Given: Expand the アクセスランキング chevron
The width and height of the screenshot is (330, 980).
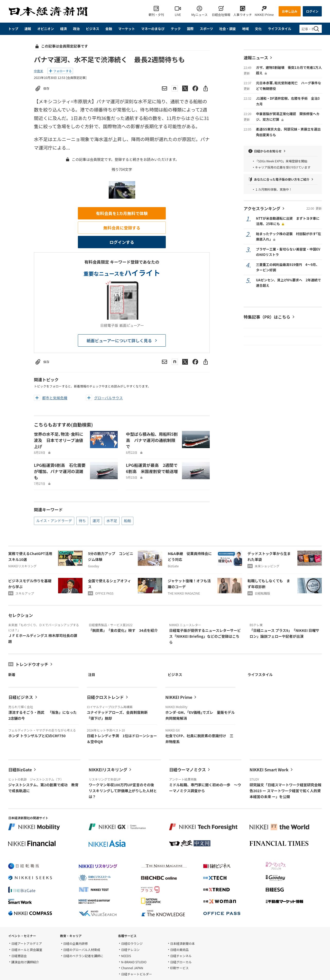Looking at the screenshot, I should pyautogui.click(x=283, y=208).
